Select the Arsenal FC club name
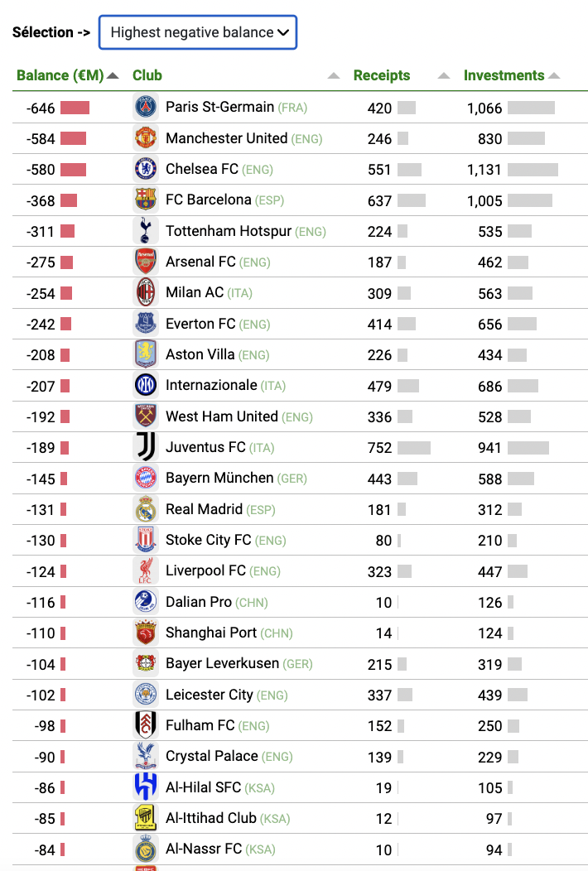The width and height of the screenshot is (588, 871). click(200, 262)
